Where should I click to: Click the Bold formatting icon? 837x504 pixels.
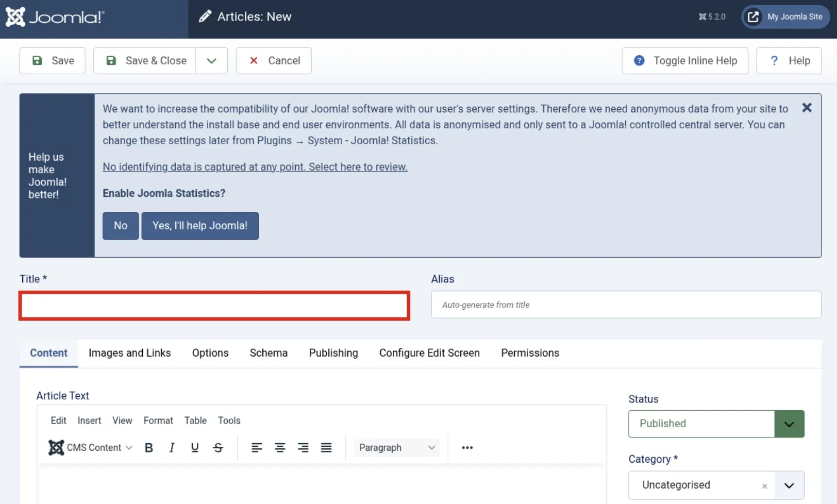tap(148, 448)
